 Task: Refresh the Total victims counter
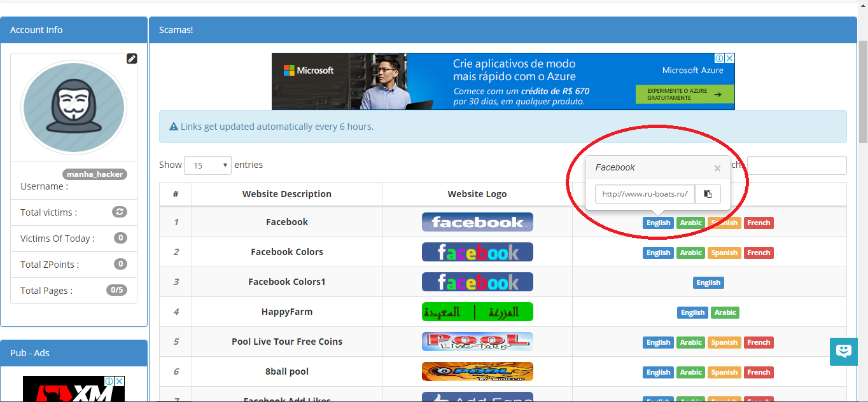tap(119, 212)
